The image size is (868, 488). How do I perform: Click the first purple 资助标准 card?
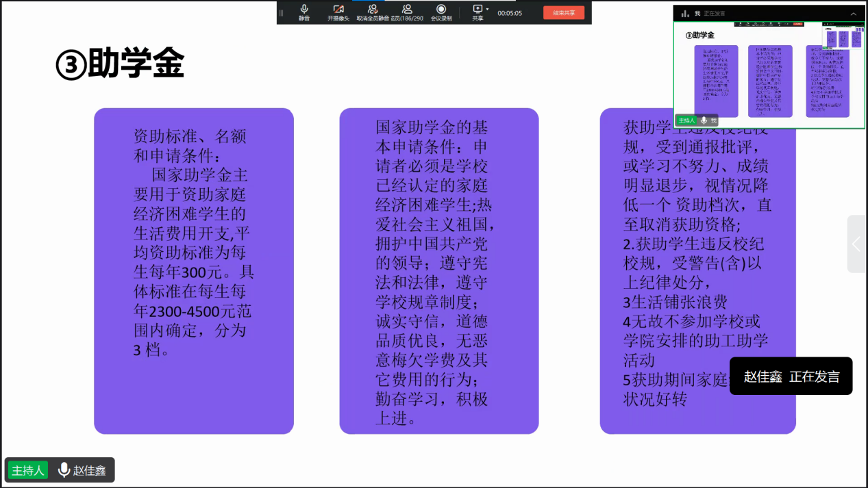click(x=194, y=270)
